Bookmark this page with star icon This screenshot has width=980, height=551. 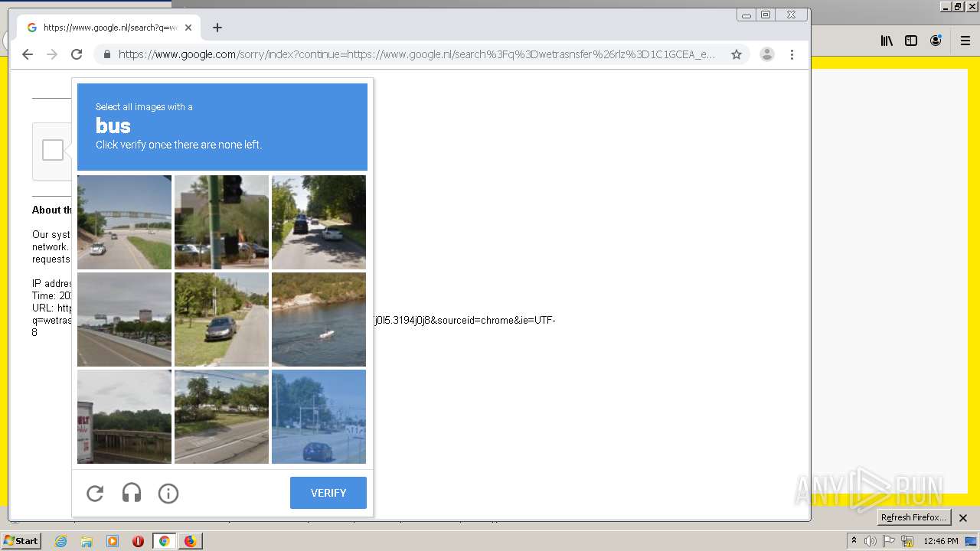click(737, 54)
